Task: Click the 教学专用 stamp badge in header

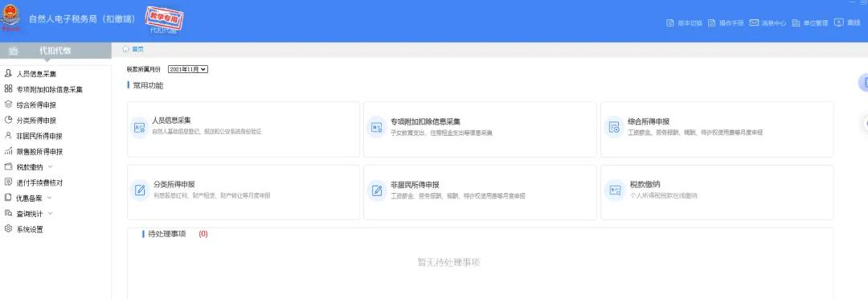Action: (165, 18)
